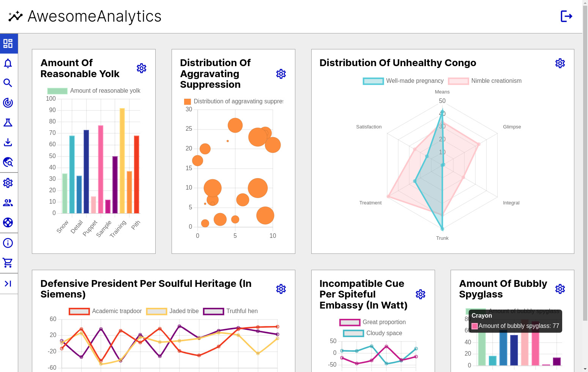Screen dimensions: 588x372
Task: Select the search icon in the sidebar
Action: 8,83
